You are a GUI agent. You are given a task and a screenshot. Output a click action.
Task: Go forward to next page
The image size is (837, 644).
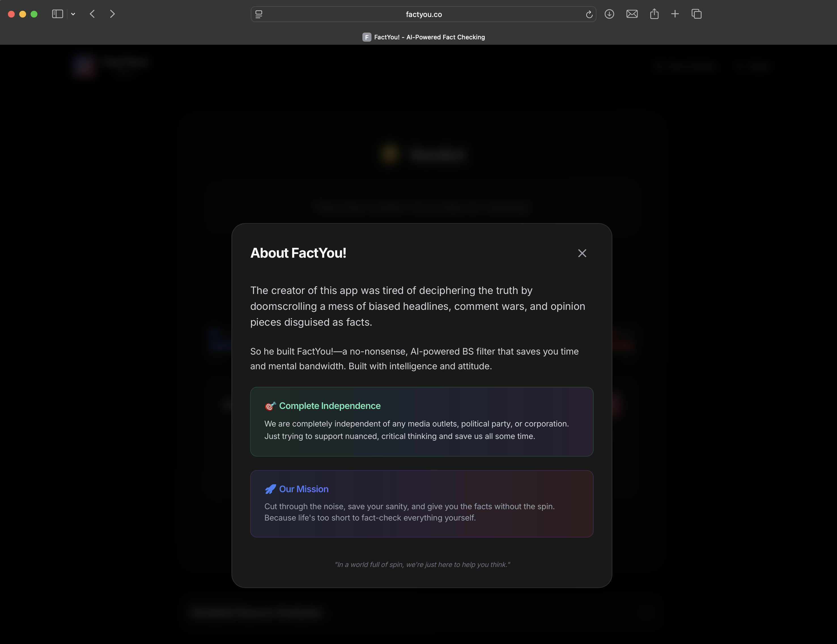point(112,14)
